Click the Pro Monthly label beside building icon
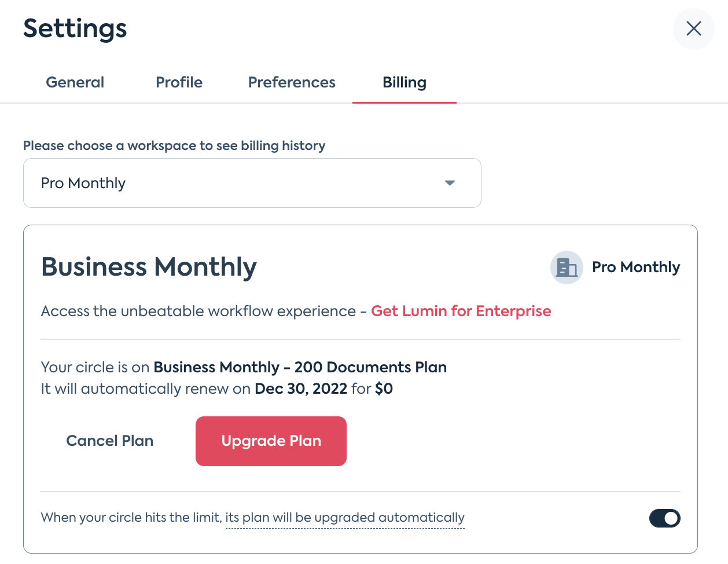Viewport: 728px width, 564px height. tap(636, 267)
